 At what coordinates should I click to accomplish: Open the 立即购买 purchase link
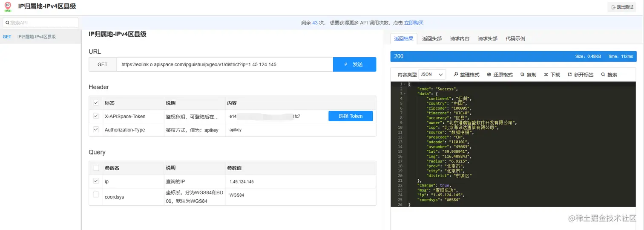click(414, 23)
